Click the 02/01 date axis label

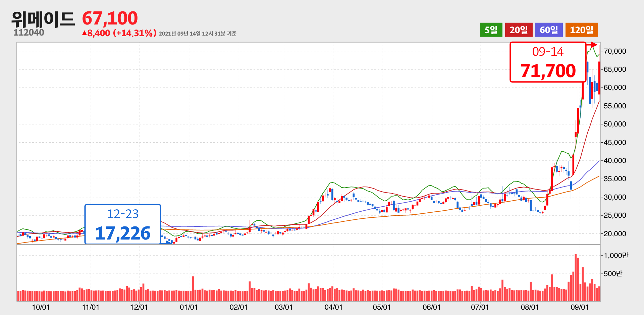238,307
